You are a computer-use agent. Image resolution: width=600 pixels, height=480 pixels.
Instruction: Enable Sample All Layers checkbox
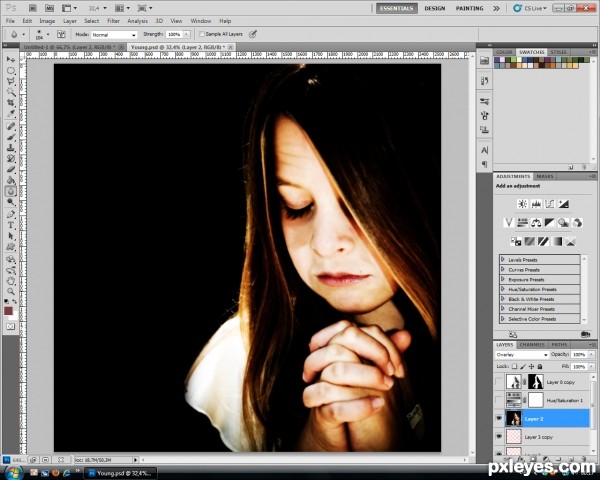pyautogui.click(x=202, y=34)
